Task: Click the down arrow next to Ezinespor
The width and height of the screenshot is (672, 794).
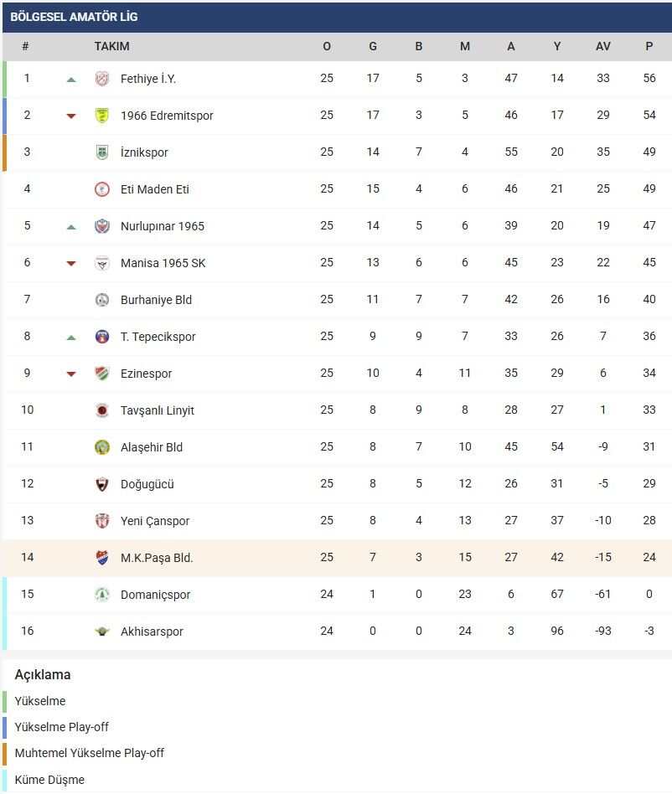Action: (x=71, y=374)
